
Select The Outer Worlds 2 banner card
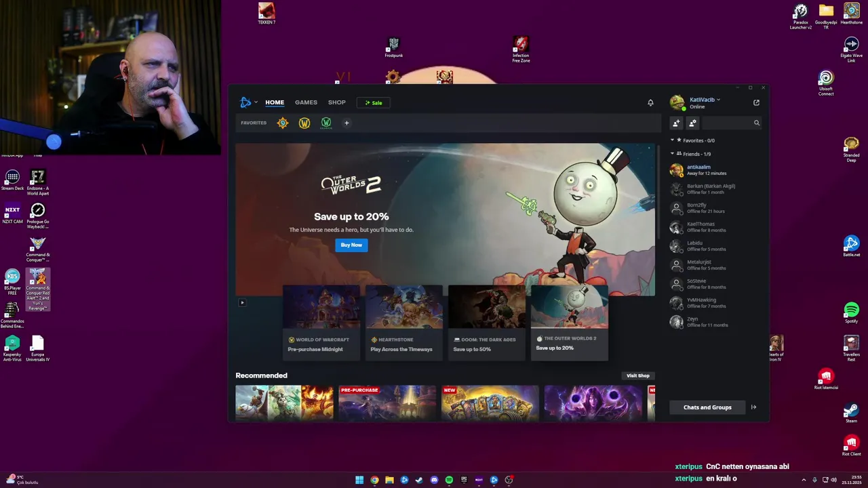click(570, 323)
